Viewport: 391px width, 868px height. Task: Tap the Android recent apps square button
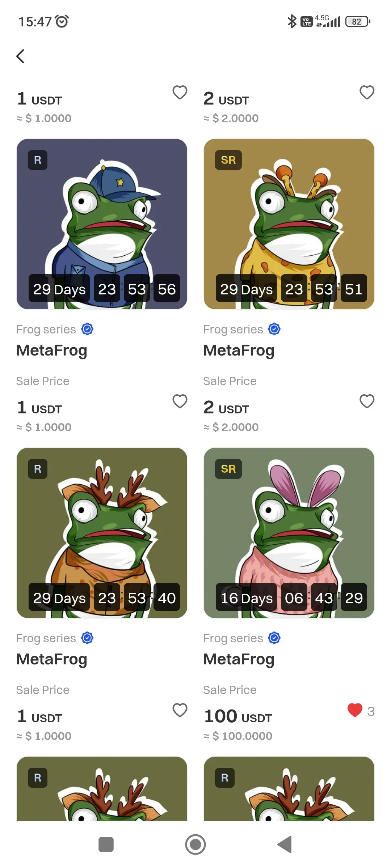[x=106, y=844]
